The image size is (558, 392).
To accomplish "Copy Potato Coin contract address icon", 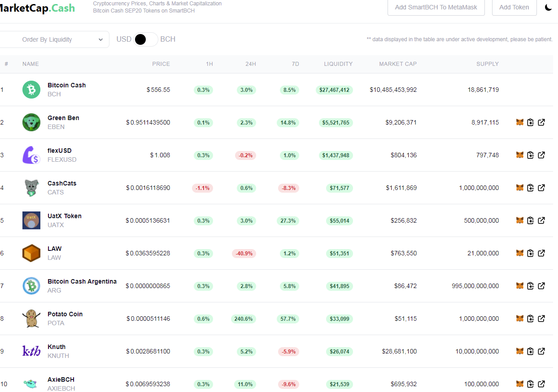I will coord(531,319).
